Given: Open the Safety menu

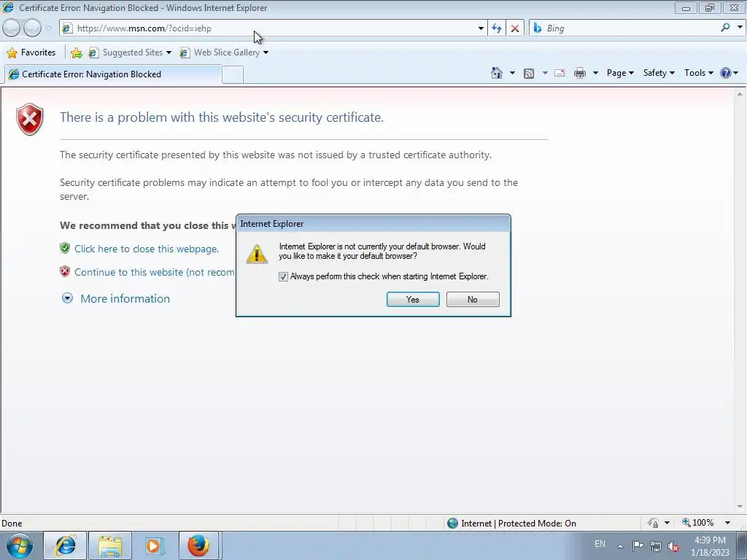Looking at the screenshot, I should pos(659,73).
